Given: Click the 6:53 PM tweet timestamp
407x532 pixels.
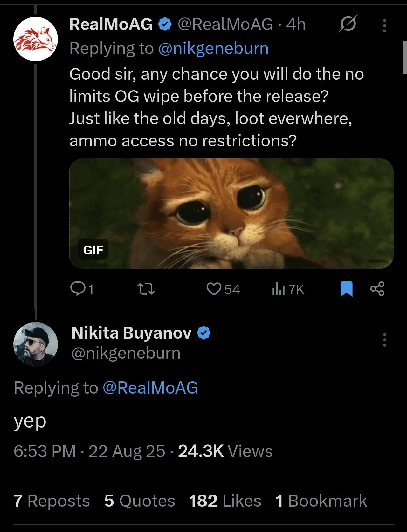Looking at the screenshot, I should point(45,451).
